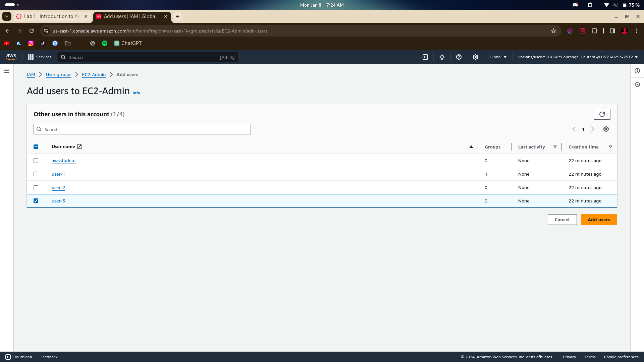Refresh the users list table
The image size is (644, 362).
[x=602, y=114]
